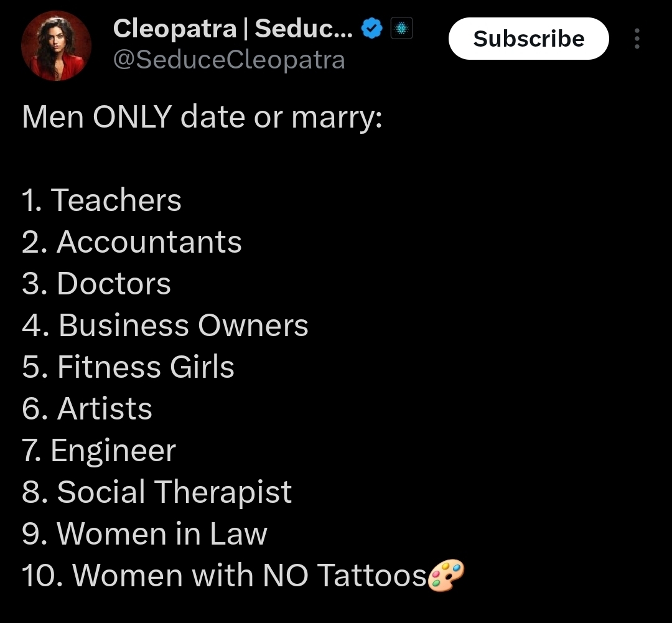
Task: Tap the '2. Accountants' line
Action: click(x=131, y=242)
